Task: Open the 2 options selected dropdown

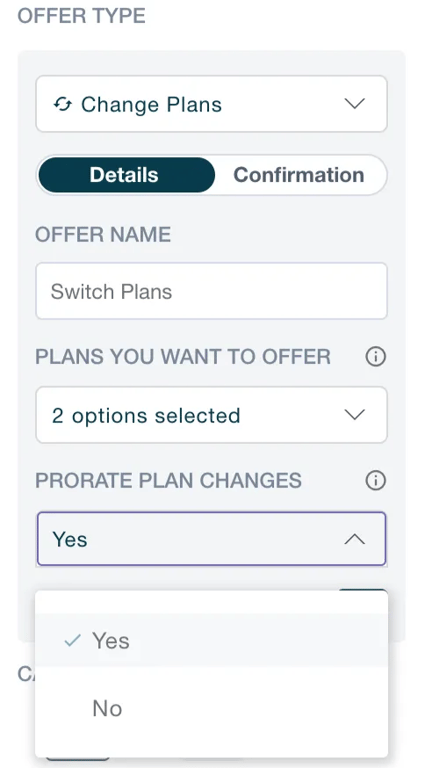Action: [x=212, y=415]
